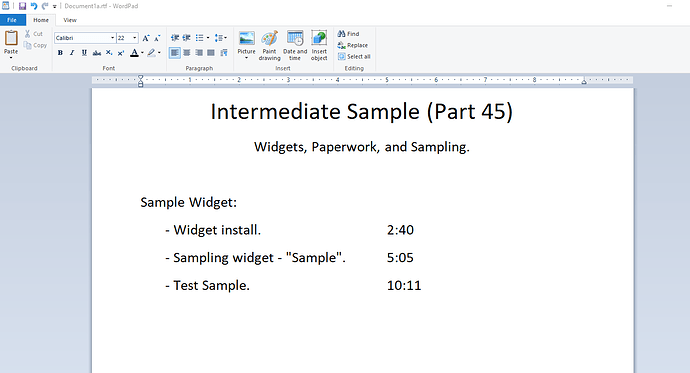690x373 pixels.
Task: Switch to the Home tab
Action: (41, 20)
